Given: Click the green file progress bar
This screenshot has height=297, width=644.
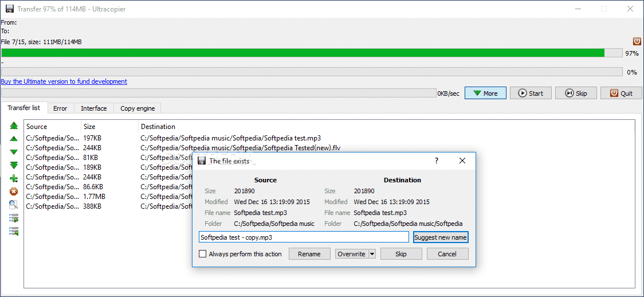Looking at the screenshot, I should pyautogui.click(x=303, y=53).
